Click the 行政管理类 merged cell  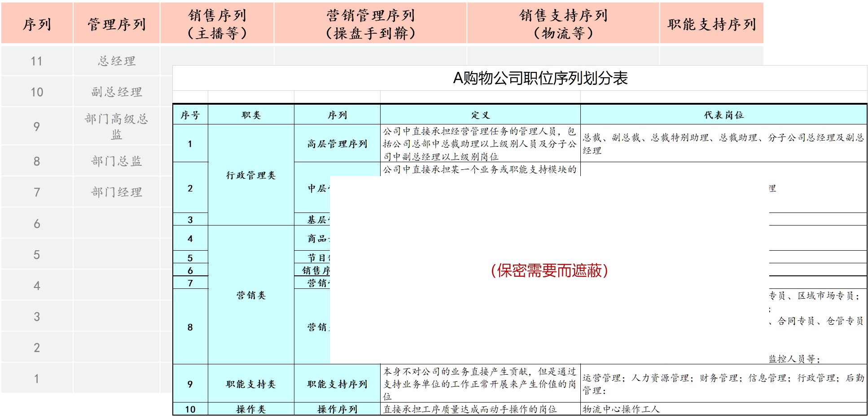(250, 176)
